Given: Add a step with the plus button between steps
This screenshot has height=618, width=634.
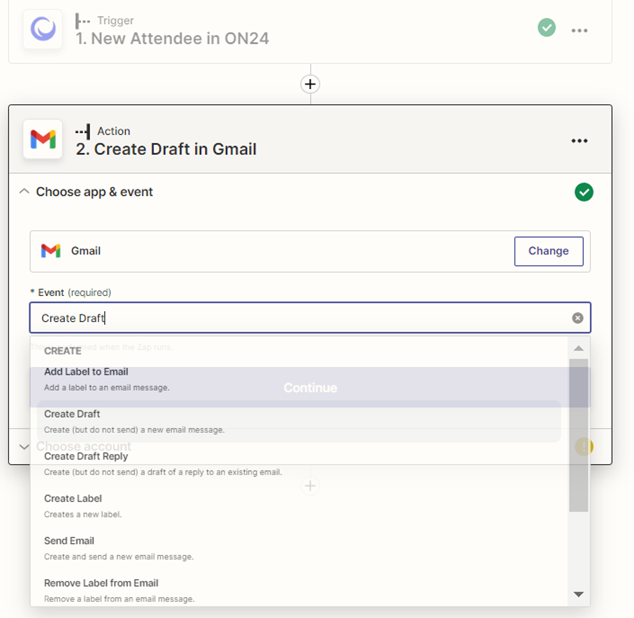Looking at the screenshot, I should [x=310, y=84].
